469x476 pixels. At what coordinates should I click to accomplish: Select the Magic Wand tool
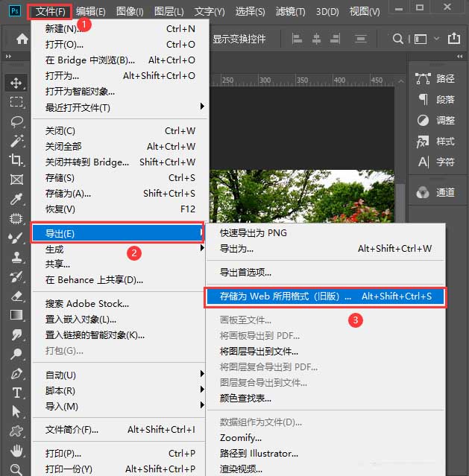(16, 141)
